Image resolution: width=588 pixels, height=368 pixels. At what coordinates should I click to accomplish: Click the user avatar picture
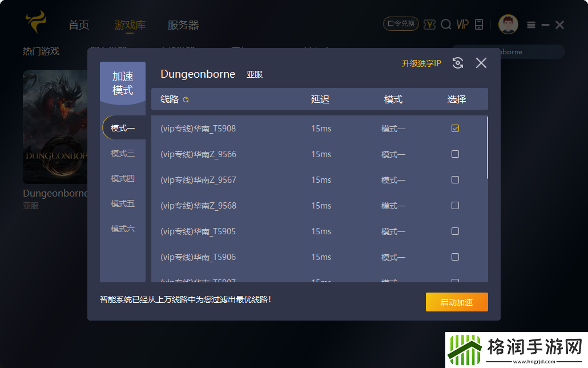coord(508,24)
